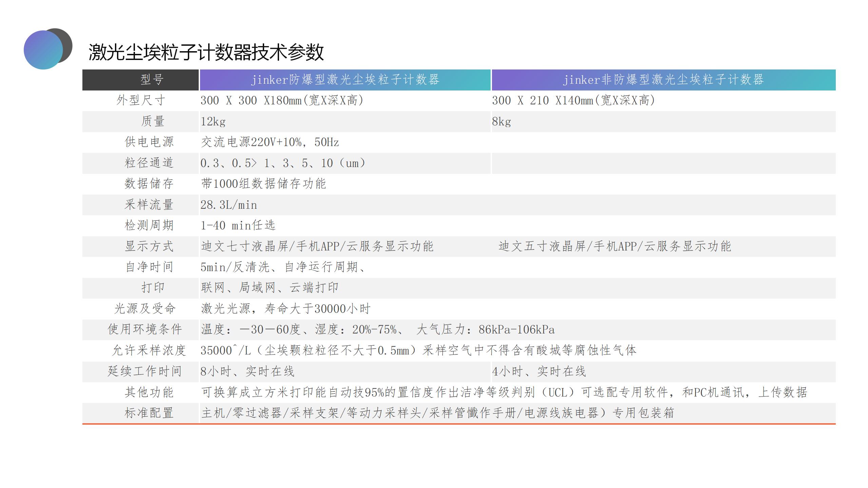Select the 1-40 min任选 cell
The height and width of the screenshot is (488, 868).
(238, 226)
